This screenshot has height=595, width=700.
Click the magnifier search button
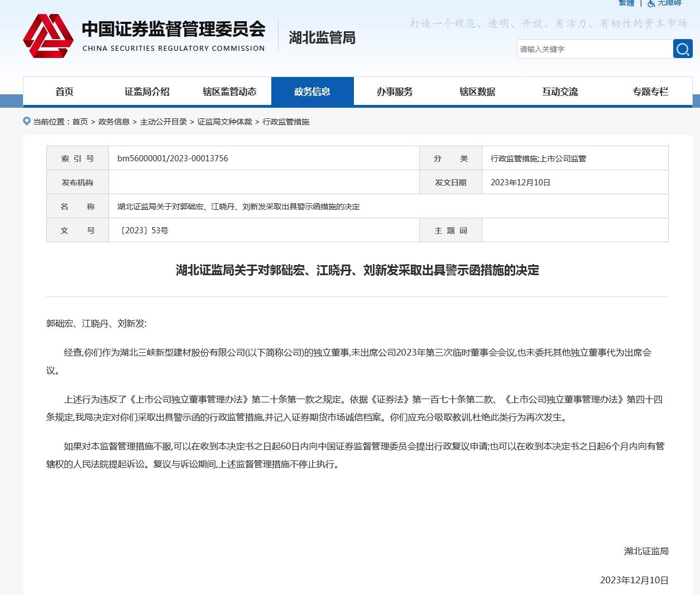(683, 49)
